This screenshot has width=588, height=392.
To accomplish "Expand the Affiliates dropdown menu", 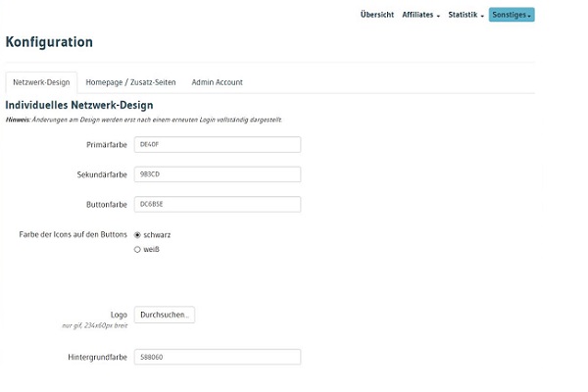I will click(420, 15).
